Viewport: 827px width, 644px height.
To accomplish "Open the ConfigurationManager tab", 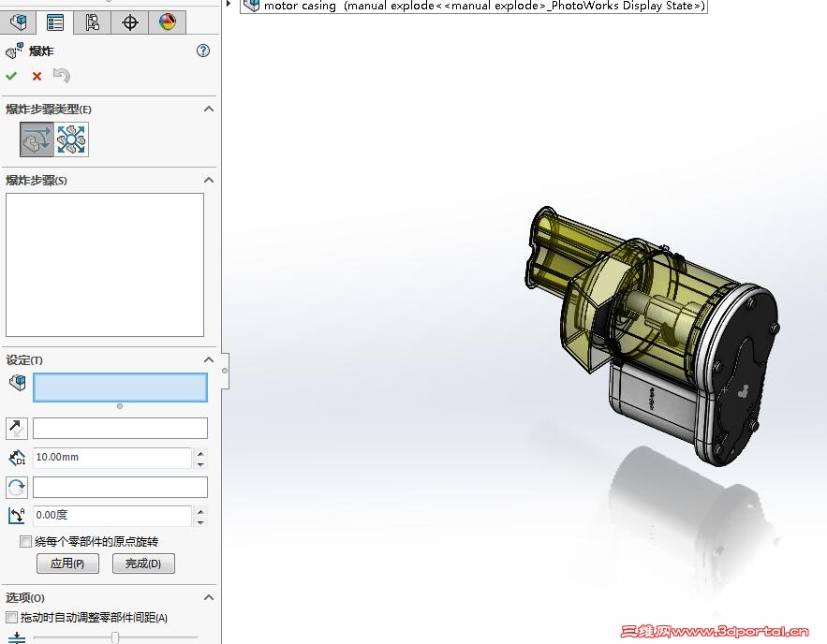I will point(93,22).
